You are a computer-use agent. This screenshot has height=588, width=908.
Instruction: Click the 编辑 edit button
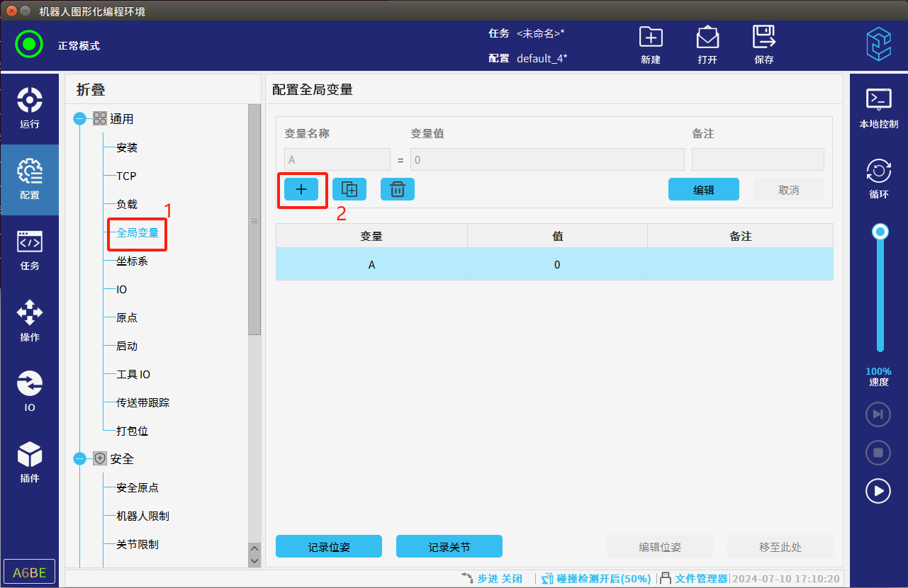tap(703, 190)
